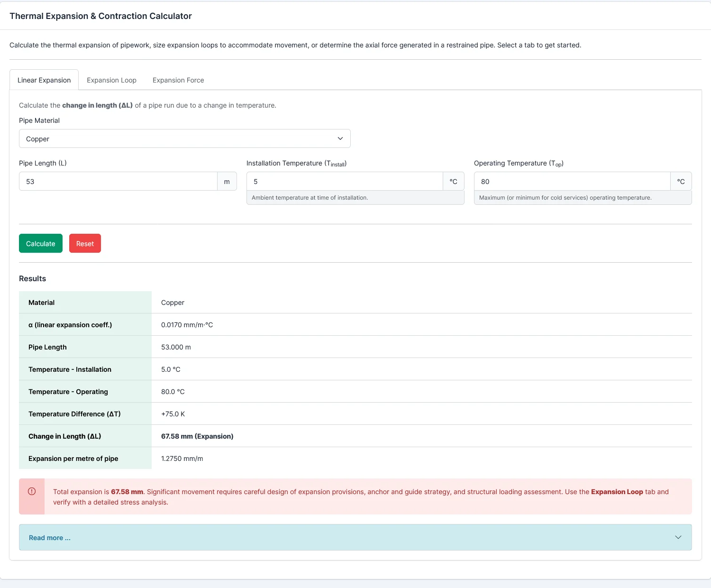The height and width of the screenshot is (588, 711).
Task: Click the Expansion per metre of pipe label
Action: pos(73,459)
